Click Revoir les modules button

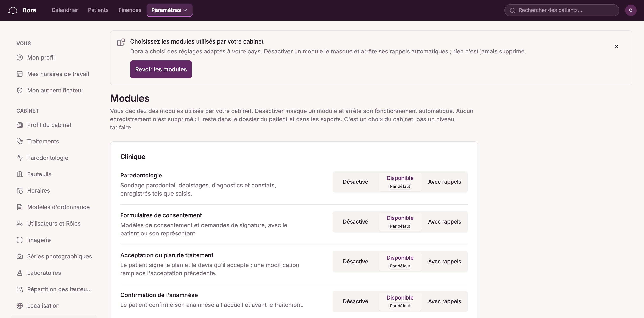(161, 69)
